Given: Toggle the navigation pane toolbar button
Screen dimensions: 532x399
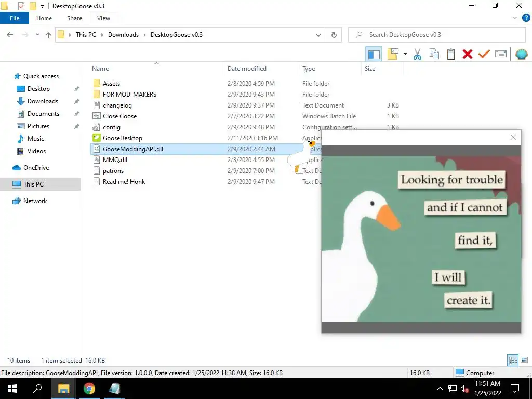Looking at the screenshot, I should tap(374, 54).
